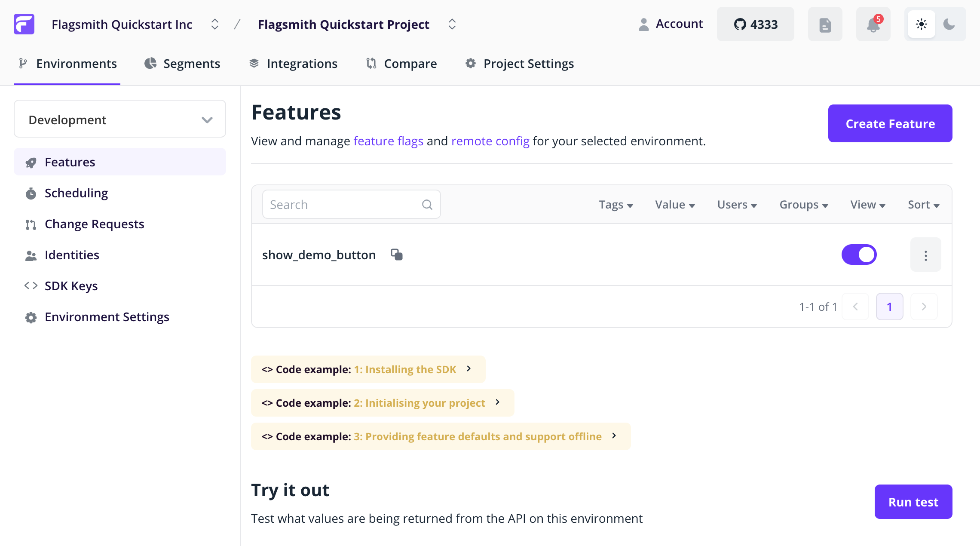
Task: Copy the show_demo_button feature name
Action: (396, 255)
